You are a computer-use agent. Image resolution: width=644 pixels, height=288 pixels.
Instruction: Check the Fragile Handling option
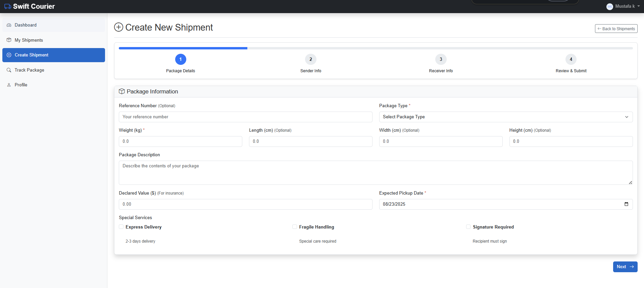pyautogui.click(x=295, y=227)
